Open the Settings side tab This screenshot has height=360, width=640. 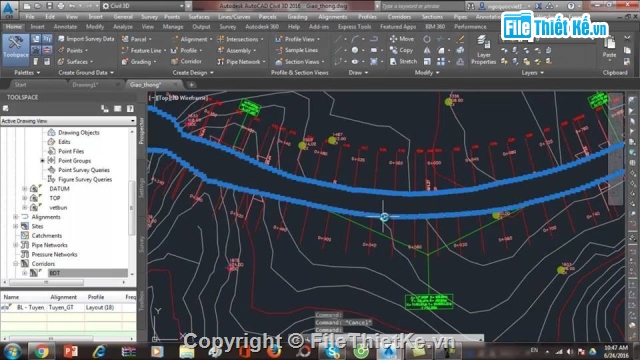click(x=142, y=188)
